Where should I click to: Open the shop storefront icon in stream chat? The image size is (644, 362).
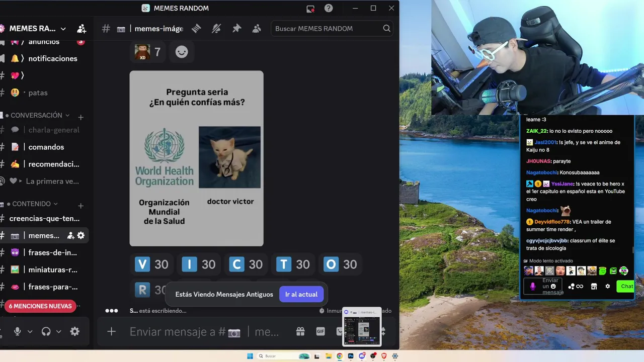(594, 286)
